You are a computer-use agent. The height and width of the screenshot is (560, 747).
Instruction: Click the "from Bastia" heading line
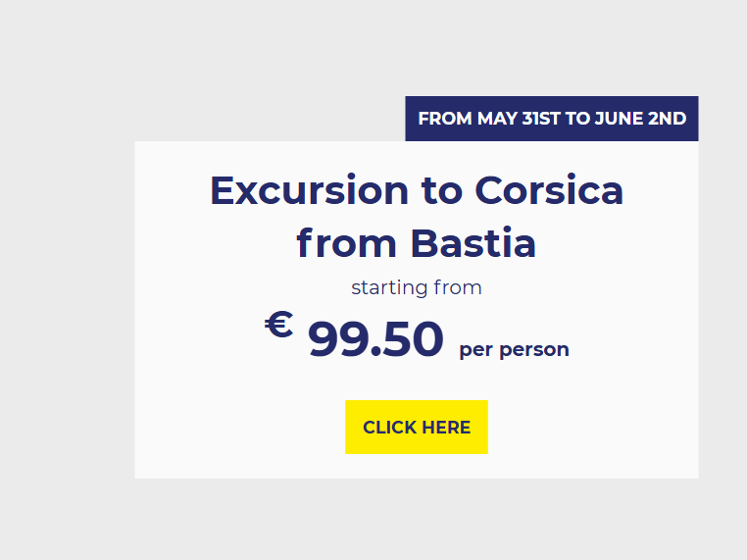(417, 243)
